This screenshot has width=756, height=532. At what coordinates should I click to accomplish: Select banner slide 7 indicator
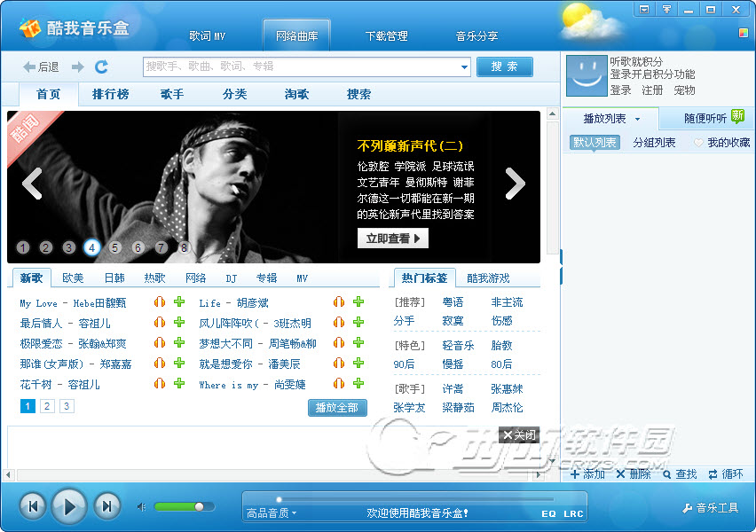click(x=161, y=247)
